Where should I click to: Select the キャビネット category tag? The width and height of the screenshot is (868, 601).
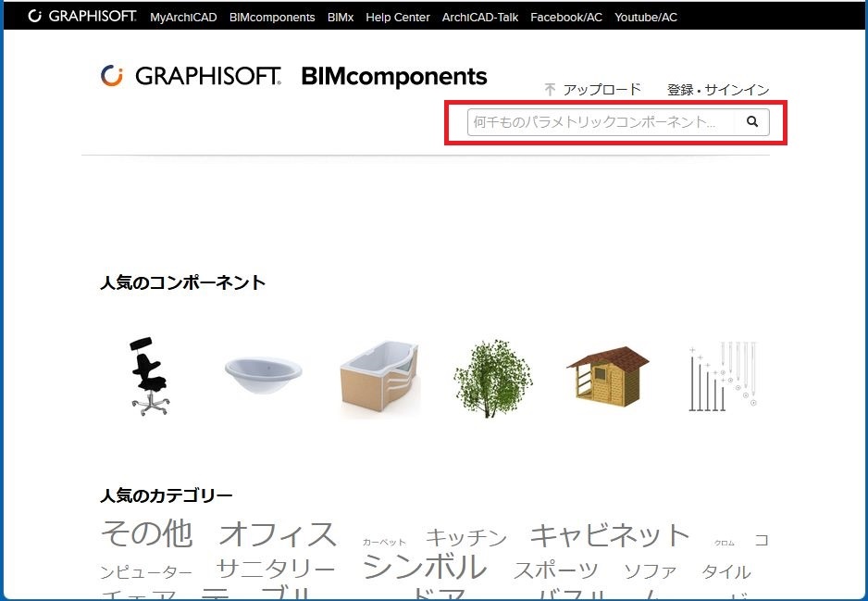tap(610, 534)
